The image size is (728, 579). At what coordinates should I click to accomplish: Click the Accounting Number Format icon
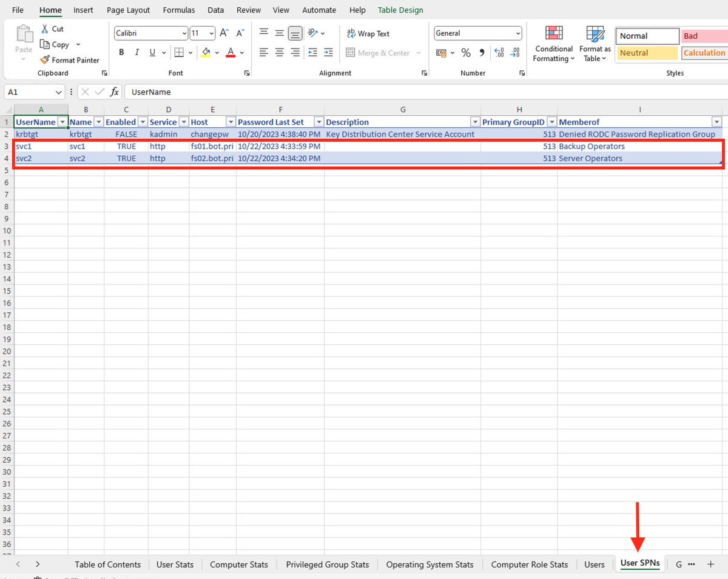click(x=441, y=53)
